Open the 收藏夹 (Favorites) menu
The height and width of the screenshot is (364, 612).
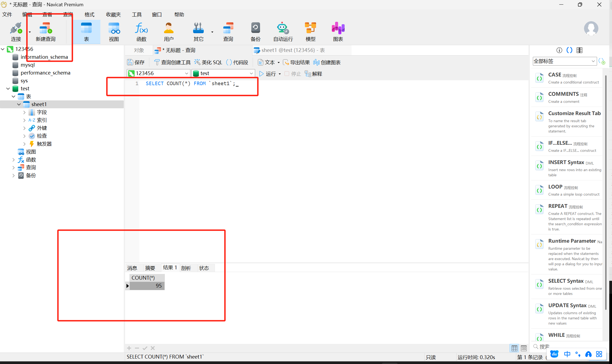tap(113, 14)
